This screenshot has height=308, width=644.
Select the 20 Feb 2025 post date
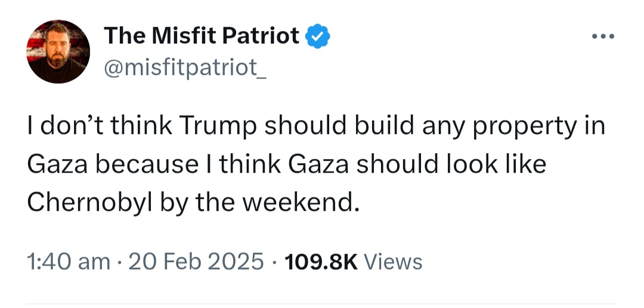[196, 262]
